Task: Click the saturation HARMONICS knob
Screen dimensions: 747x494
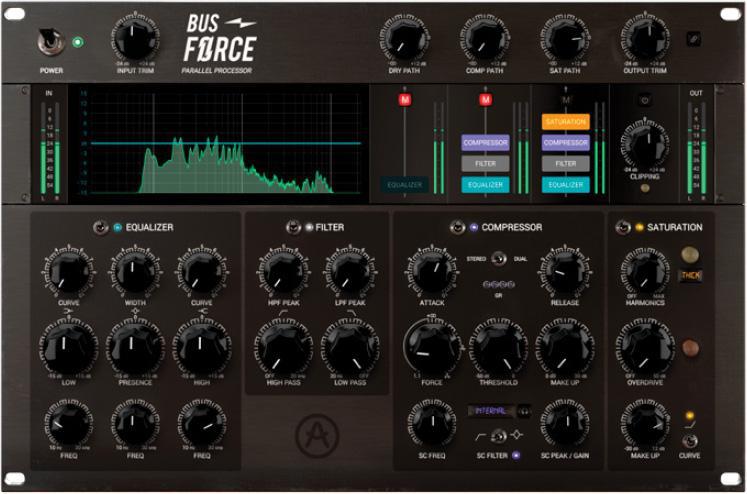Action: (645, 272)
